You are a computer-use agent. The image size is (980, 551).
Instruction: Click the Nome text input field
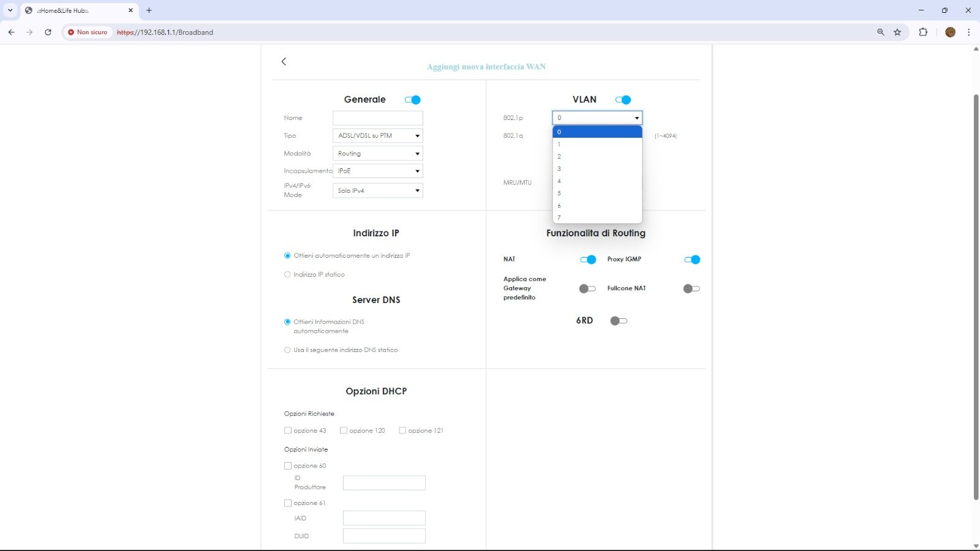(377, 118)
